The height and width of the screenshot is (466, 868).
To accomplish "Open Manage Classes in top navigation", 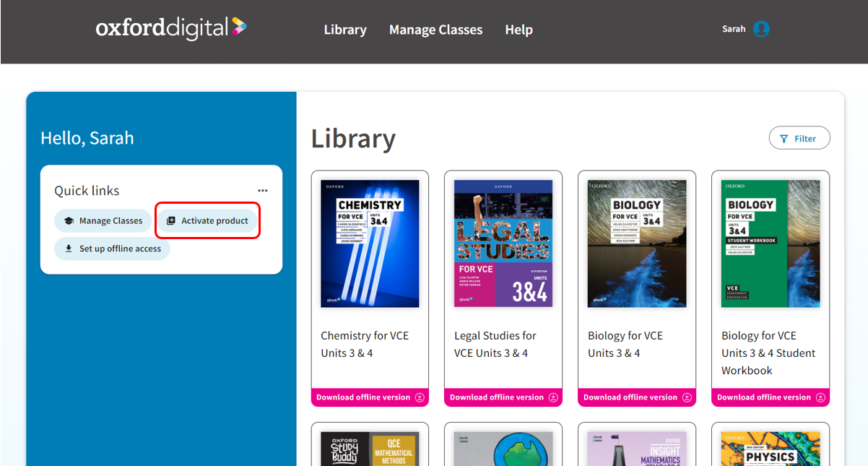I will 435,30.
